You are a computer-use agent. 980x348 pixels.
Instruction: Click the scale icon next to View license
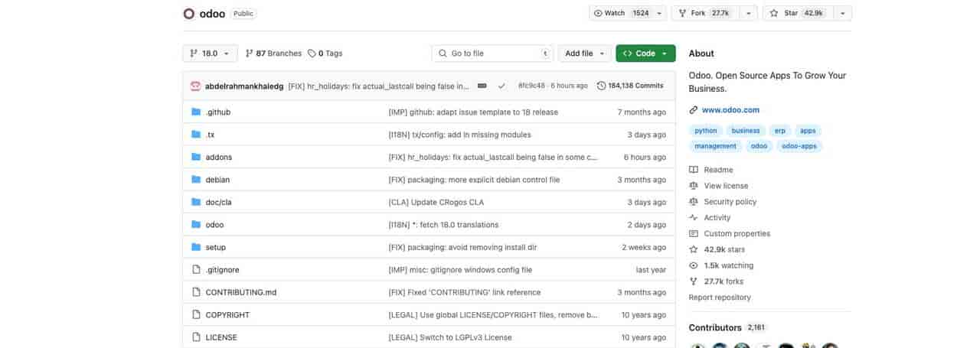[x=694, y=186]
